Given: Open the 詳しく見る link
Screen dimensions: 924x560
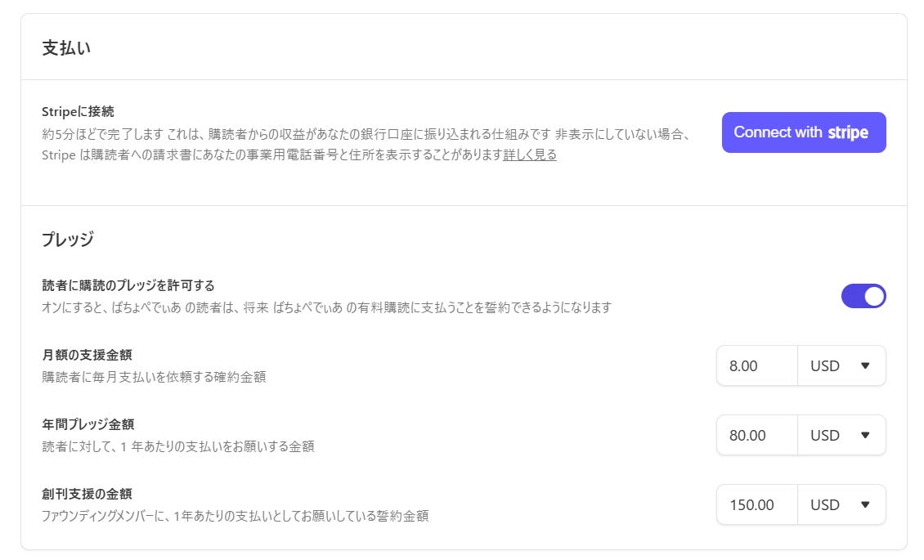Looking at the screenshot, I should 529,155.
